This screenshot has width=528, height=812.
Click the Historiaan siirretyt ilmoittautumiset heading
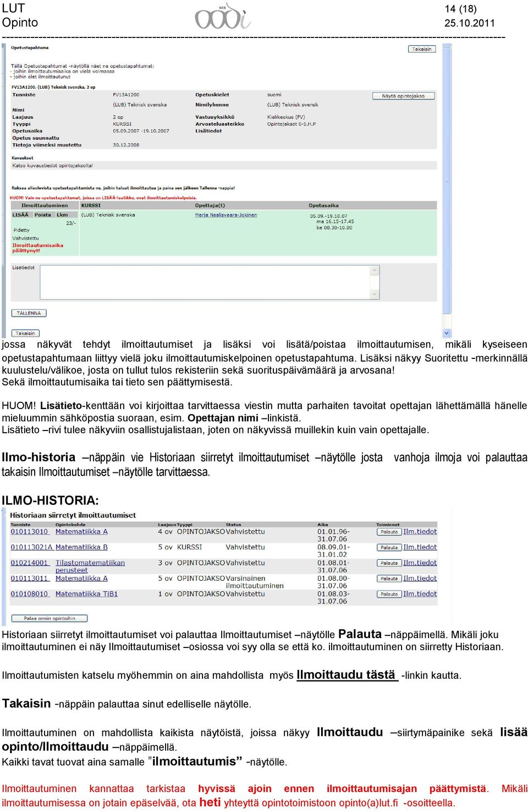click(73, 515)
